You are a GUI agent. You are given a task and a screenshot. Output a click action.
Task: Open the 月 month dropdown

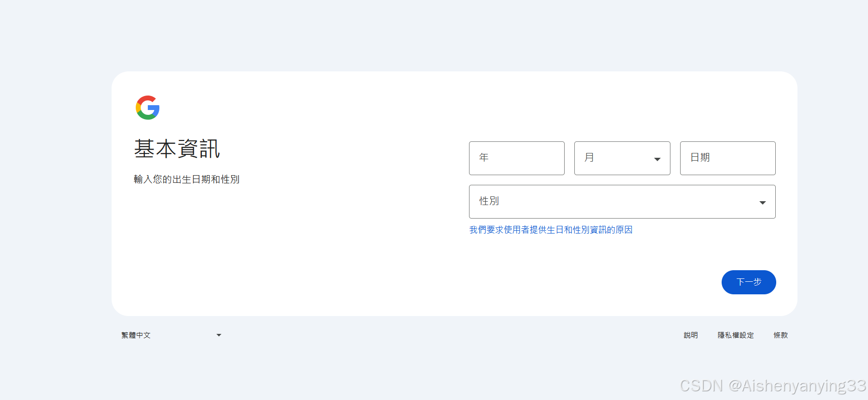click(x=622, y=158)
